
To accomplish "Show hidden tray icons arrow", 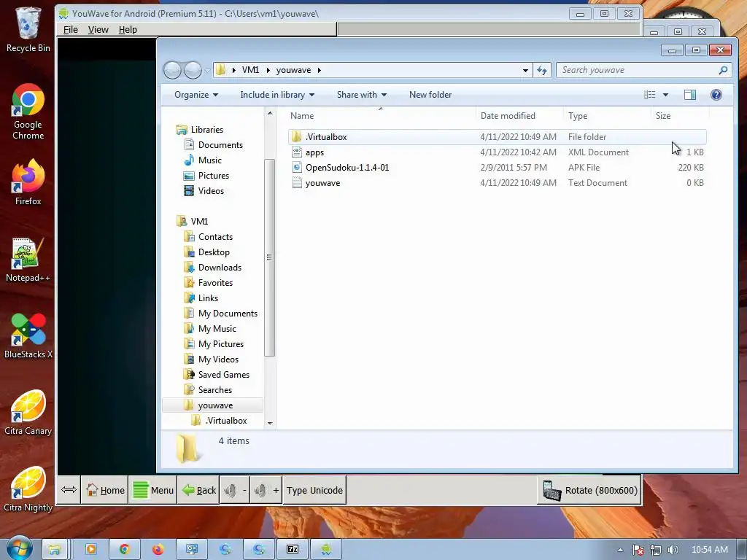I will (x=620, y=550).
